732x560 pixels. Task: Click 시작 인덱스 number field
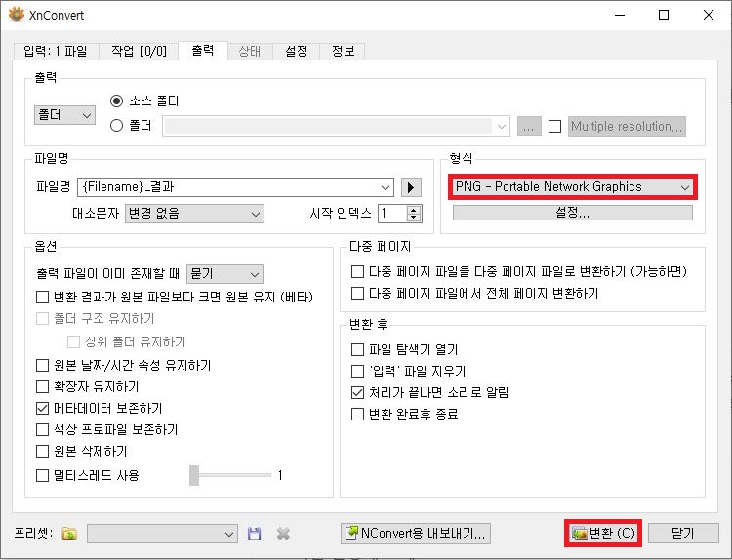point(392,214)
